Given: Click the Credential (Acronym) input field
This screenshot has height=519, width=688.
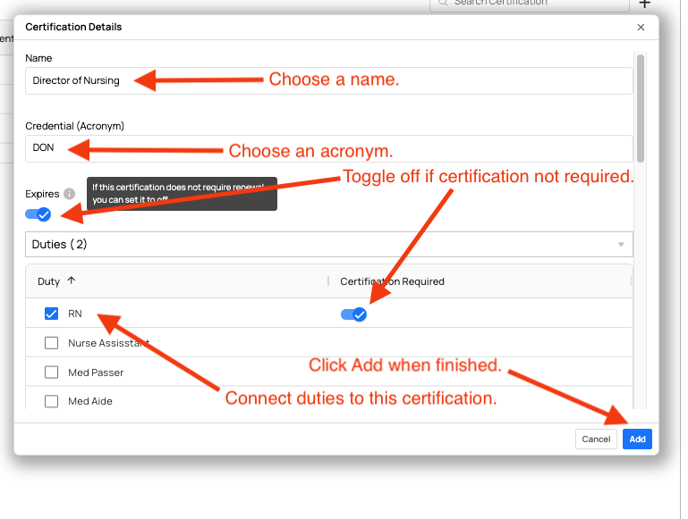Looking at the screenshot, I should 329,149.
